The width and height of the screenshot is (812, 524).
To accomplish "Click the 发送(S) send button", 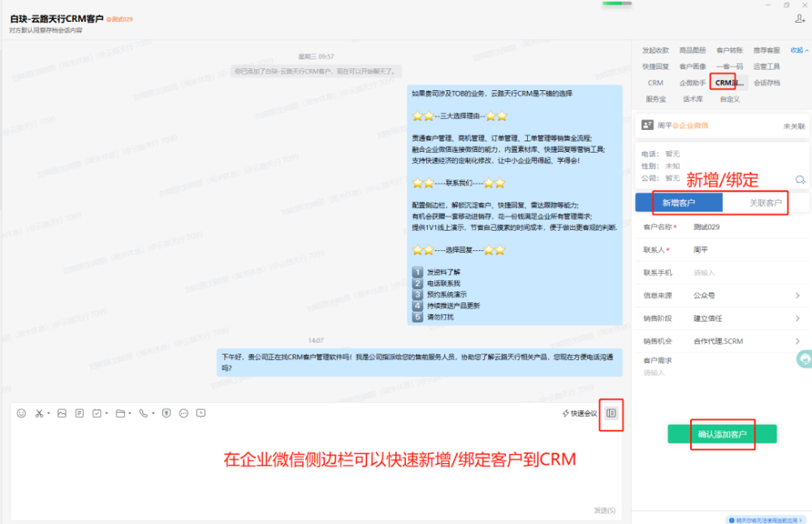I will pos(604,510).
